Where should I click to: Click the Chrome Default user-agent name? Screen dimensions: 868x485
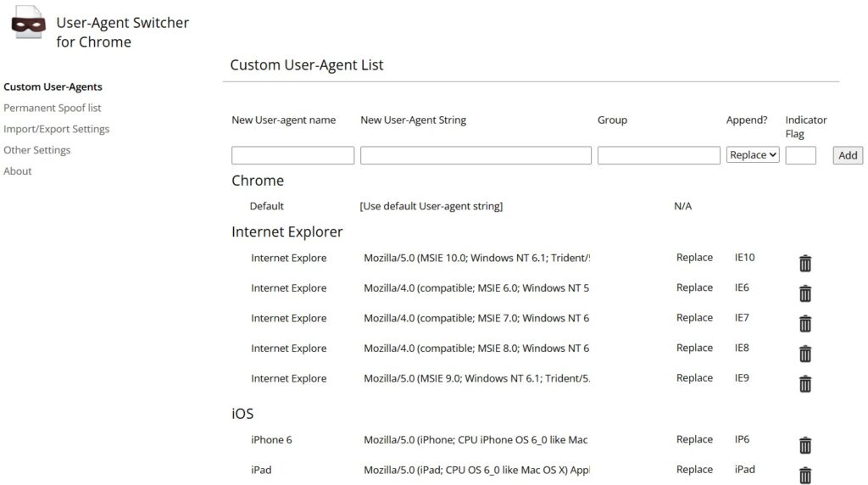[x=266, y=206]
